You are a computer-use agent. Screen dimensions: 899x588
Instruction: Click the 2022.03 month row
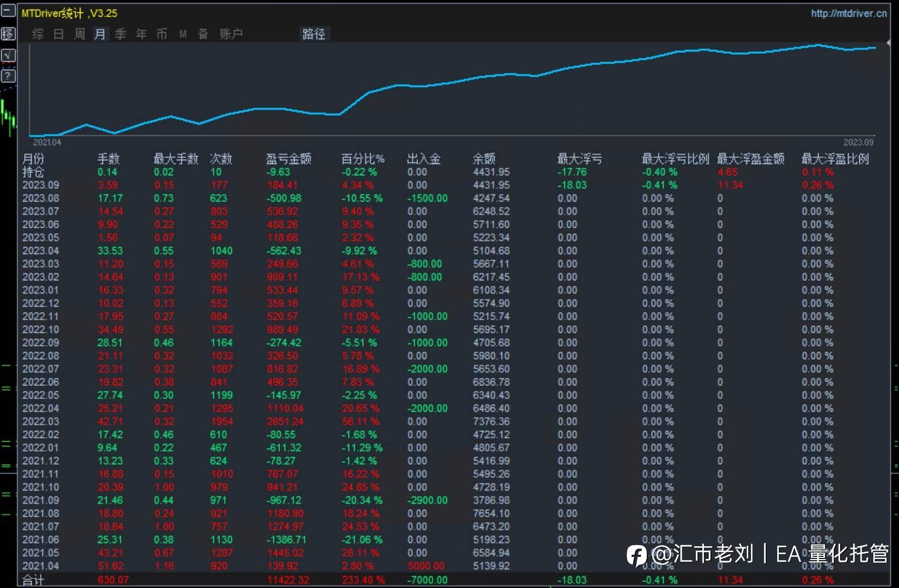41,421
